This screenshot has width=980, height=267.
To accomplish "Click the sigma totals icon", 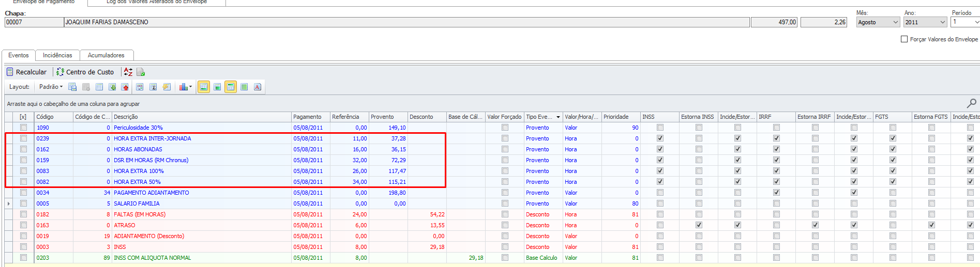I will [x=153, y=87].
